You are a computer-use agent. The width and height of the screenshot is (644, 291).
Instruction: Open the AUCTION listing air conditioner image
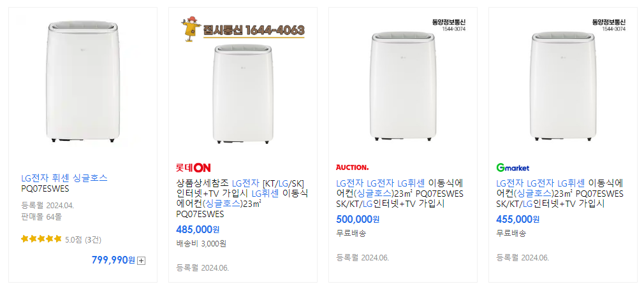403,87
